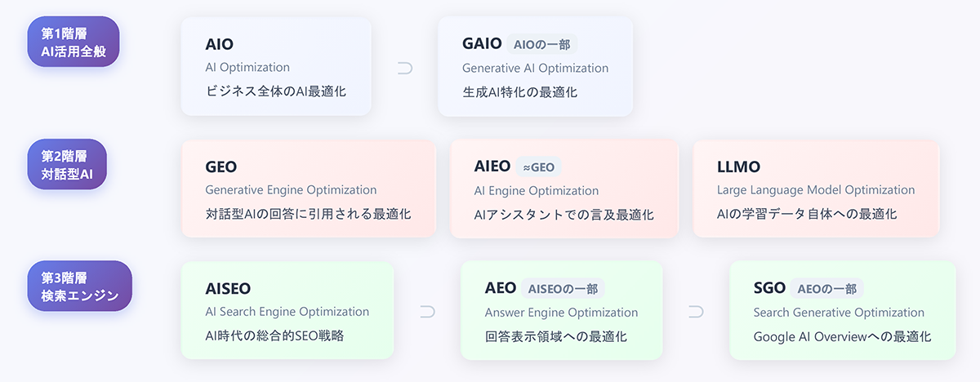Image resolution: width=980 pixels, height=382 pixels.
Task: Click the Google AI Overviewへの最適化 text
Action: 842,336
